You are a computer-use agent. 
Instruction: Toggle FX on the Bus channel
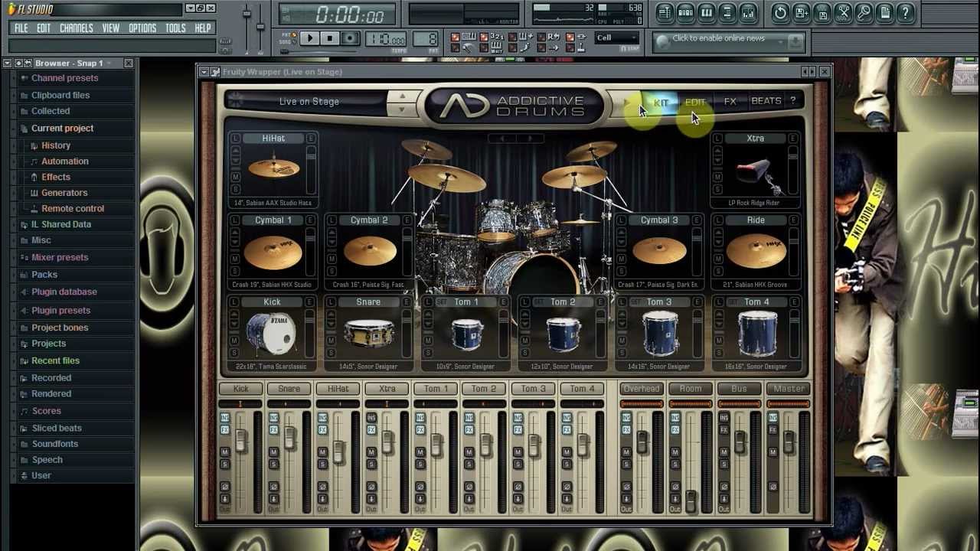pyautogui.click(x=724, y=430)
